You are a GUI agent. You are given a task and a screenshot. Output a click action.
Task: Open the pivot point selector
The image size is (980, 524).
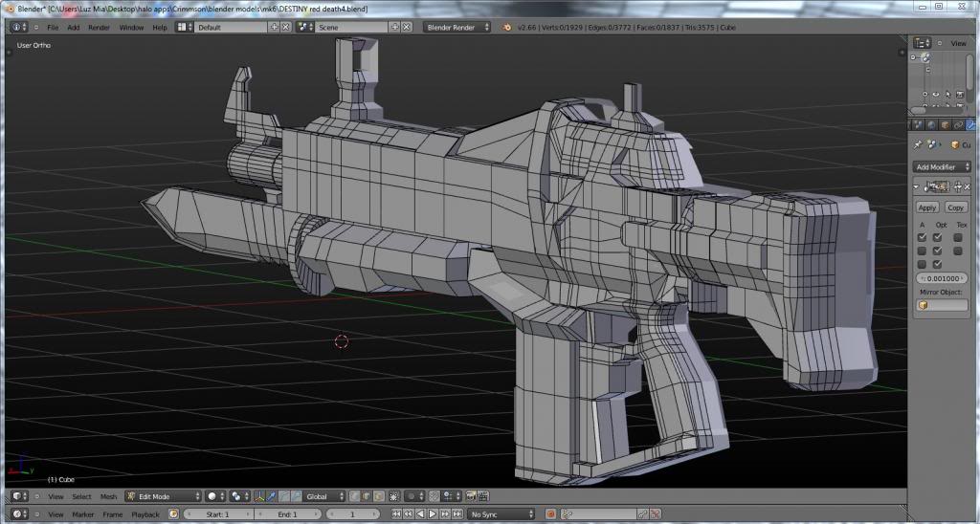pyautogui.click(x=239, y=496)
